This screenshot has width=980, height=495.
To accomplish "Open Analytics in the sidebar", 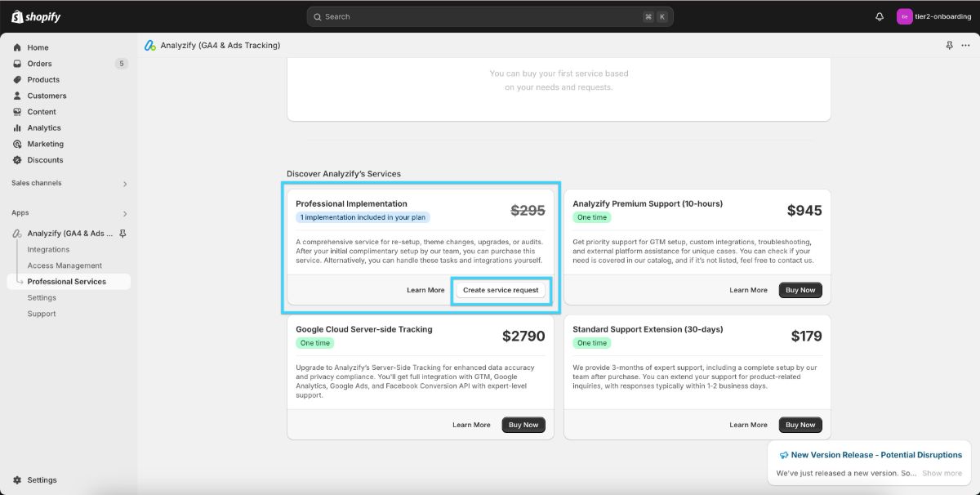I will point(44,128).
